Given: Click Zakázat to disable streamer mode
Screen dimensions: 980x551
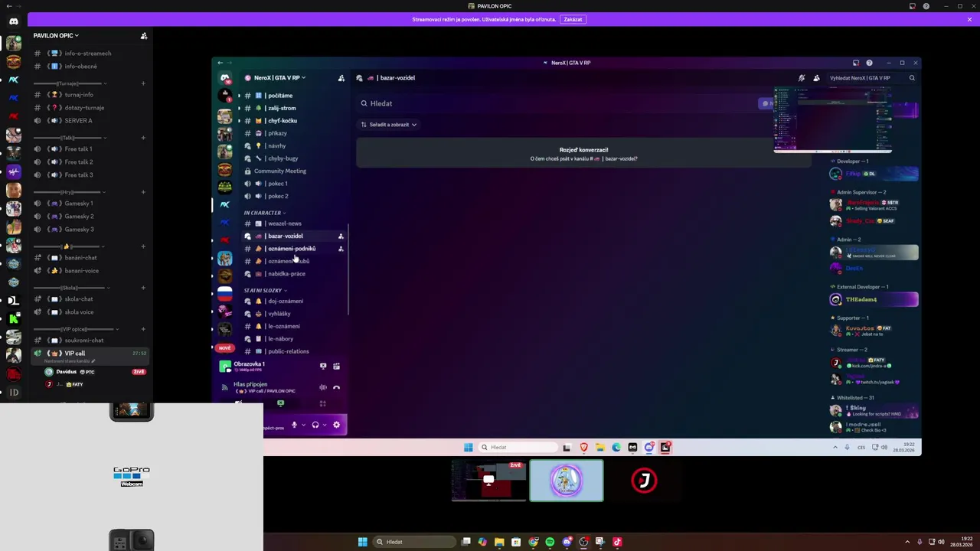Looking at the screenshot, I should click(x=573, y=19).
